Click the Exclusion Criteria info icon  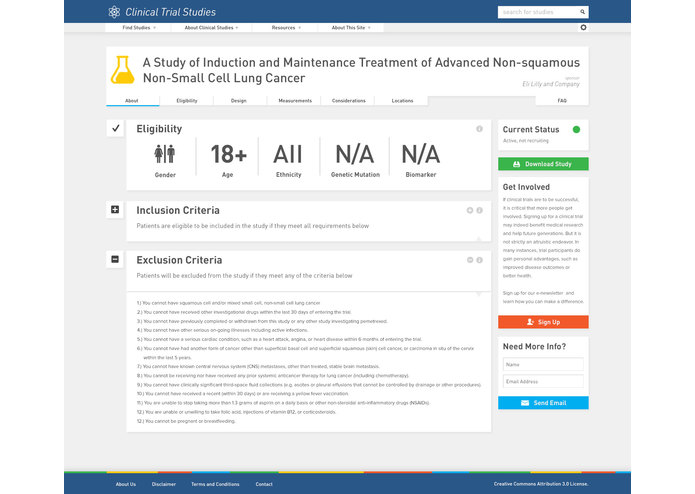(480, 260)
